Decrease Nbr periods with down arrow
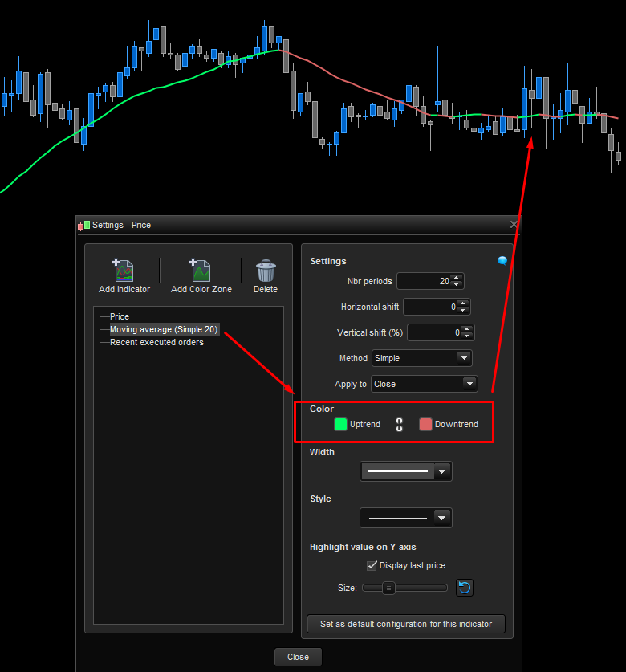626x672 pixels. coord(457,284)
